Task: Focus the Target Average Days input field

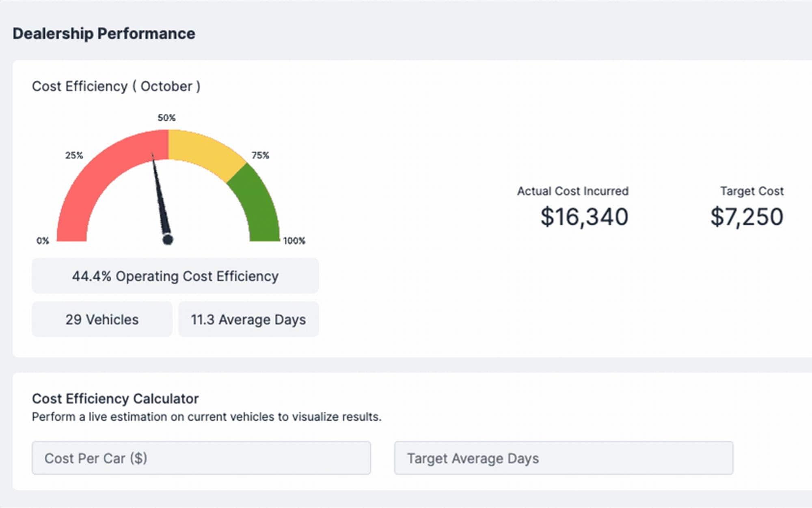Action: click(x=564, y=458)
